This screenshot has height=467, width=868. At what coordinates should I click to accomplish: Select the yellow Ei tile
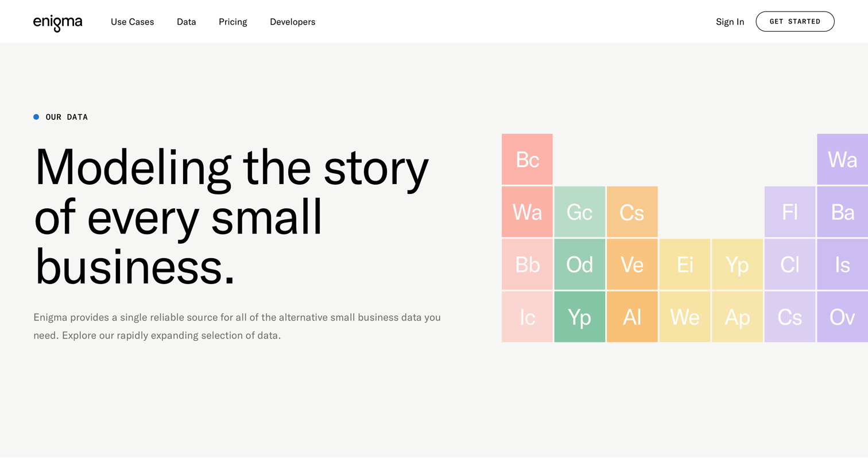[x=684, y=264]
